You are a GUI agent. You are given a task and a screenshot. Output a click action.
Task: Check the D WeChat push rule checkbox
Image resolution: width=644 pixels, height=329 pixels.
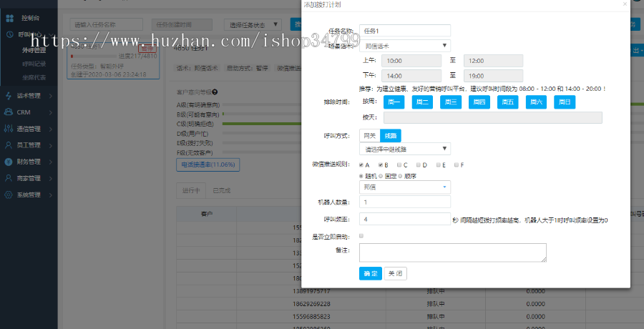(x=419, y=165)
